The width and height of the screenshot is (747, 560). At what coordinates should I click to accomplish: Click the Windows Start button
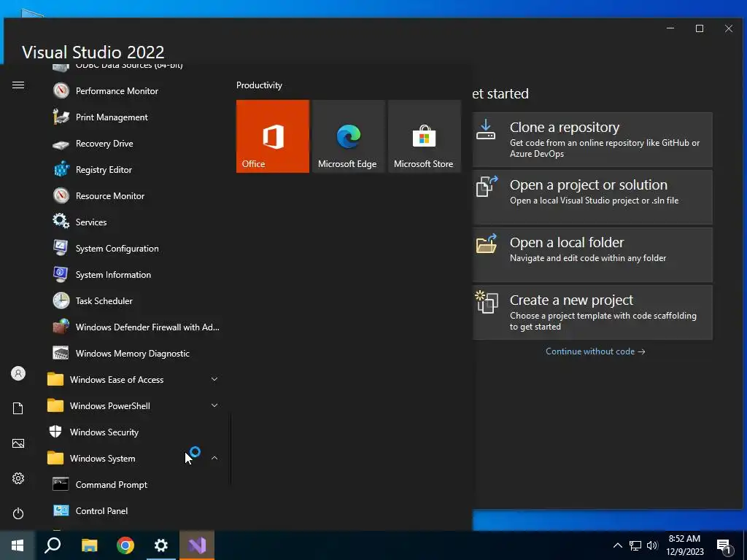click(18, 545)
